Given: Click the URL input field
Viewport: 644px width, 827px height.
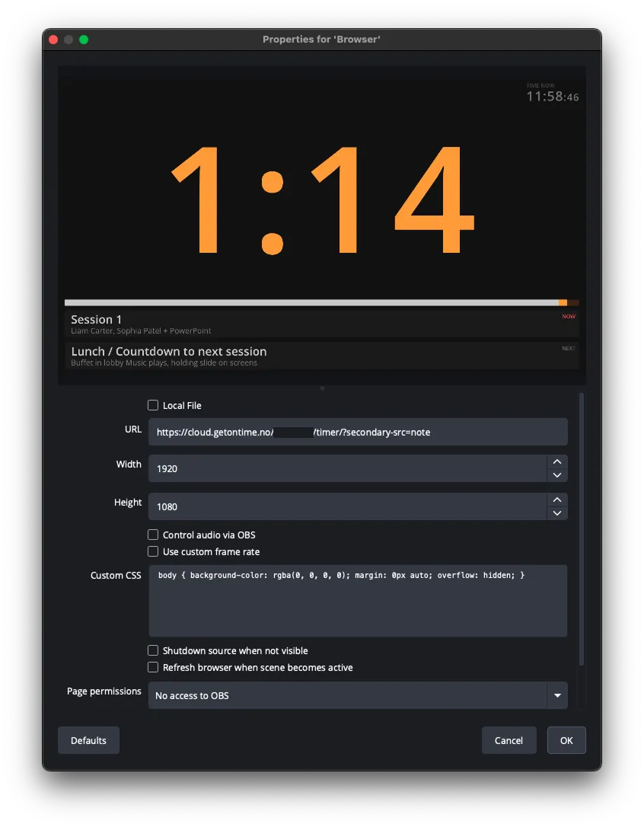Looking at the screenshot, I should pyautogui.click(x=358, y=432).
